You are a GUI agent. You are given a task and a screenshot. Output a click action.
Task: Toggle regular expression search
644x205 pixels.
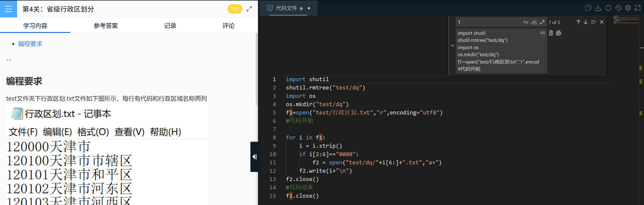[542, 22]
